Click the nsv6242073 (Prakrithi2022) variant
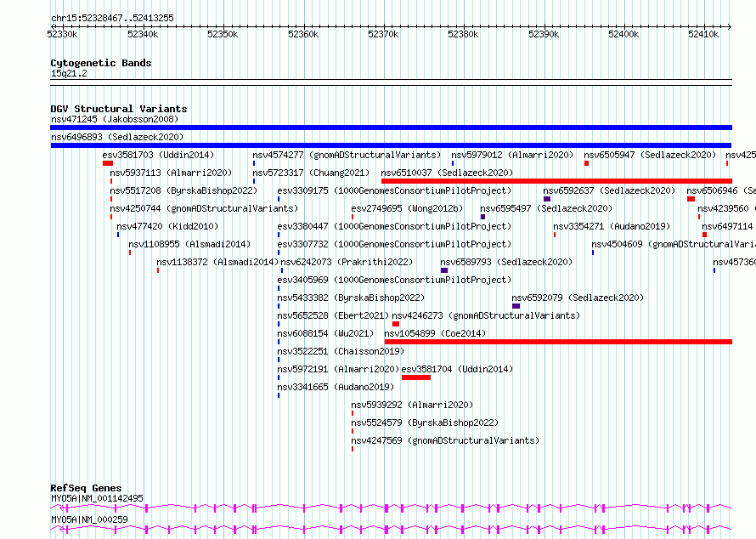Screen dimensions: 756x539 347,262
